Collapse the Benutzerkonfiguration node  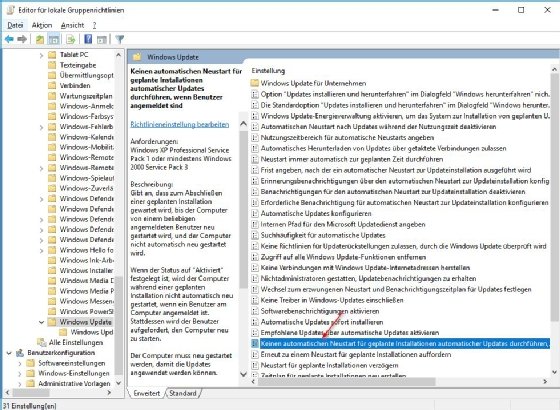[x=9, y=353]
